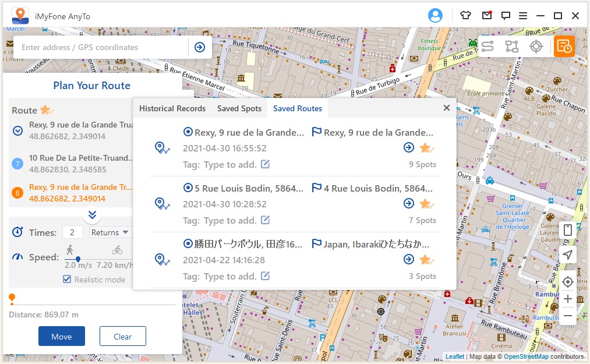
Task: Activate teleport mode target icon
Action: tap(536, 47)
